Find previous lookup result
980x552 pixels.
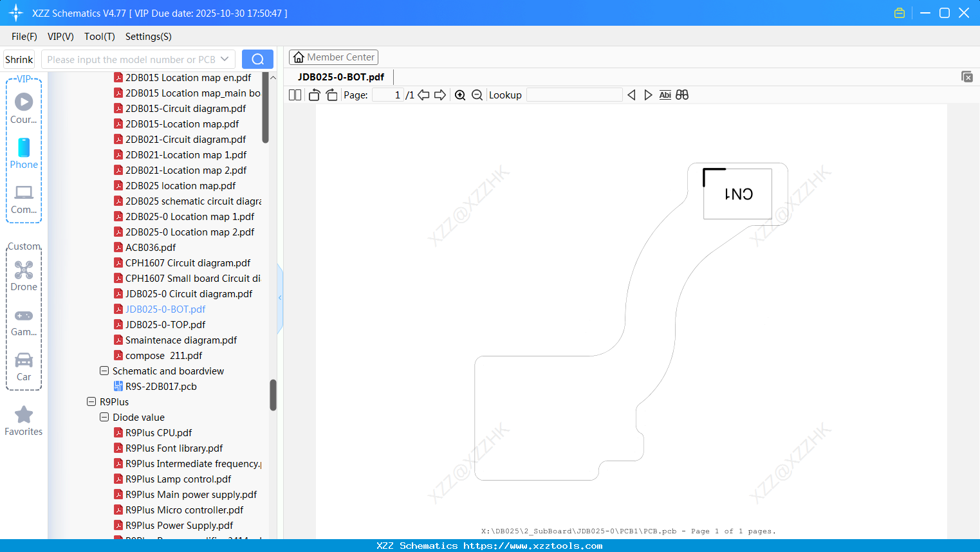tap(631, 95)
